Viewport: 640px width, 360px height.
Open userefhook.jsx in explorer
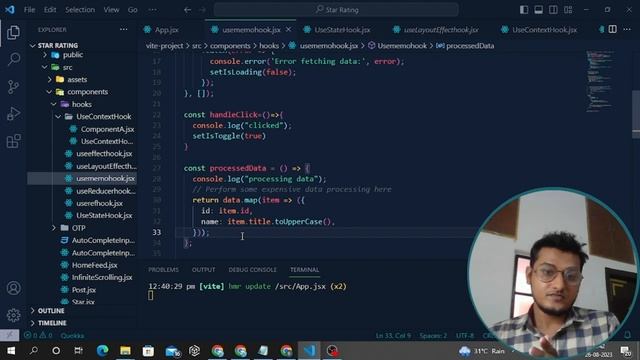click(x=99, y=203)
